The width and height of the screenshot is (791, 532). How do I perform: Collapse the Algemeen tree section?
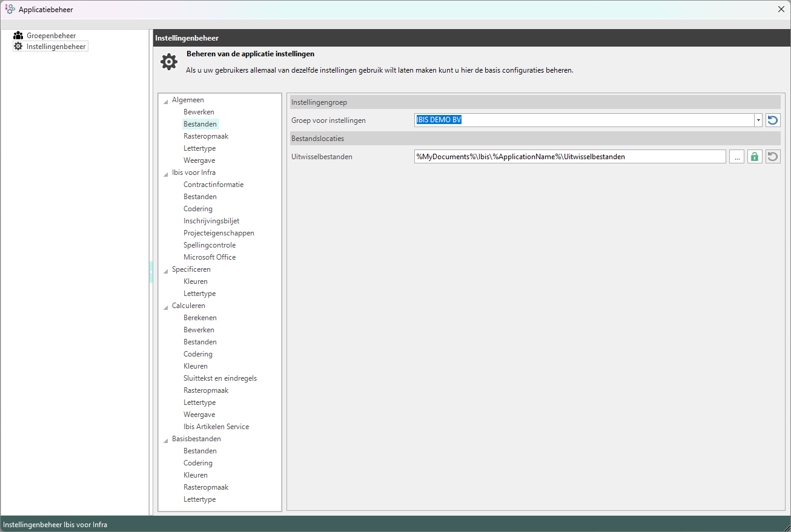tap(166, 101)
